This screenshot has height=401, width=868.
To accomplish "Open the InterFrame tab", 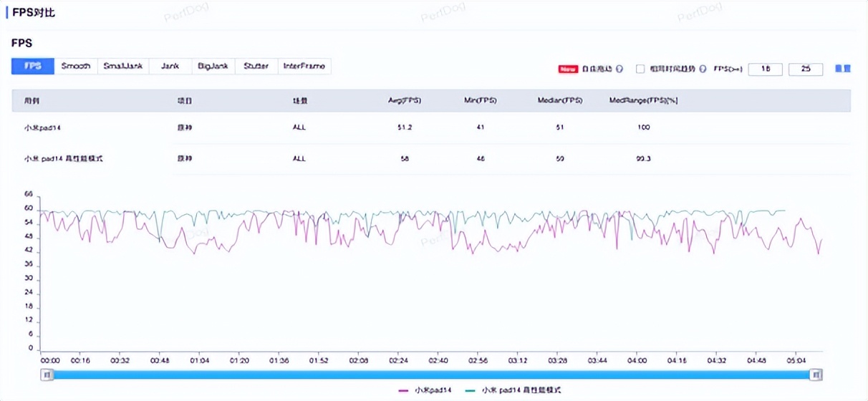I will (x=304, y=66).
